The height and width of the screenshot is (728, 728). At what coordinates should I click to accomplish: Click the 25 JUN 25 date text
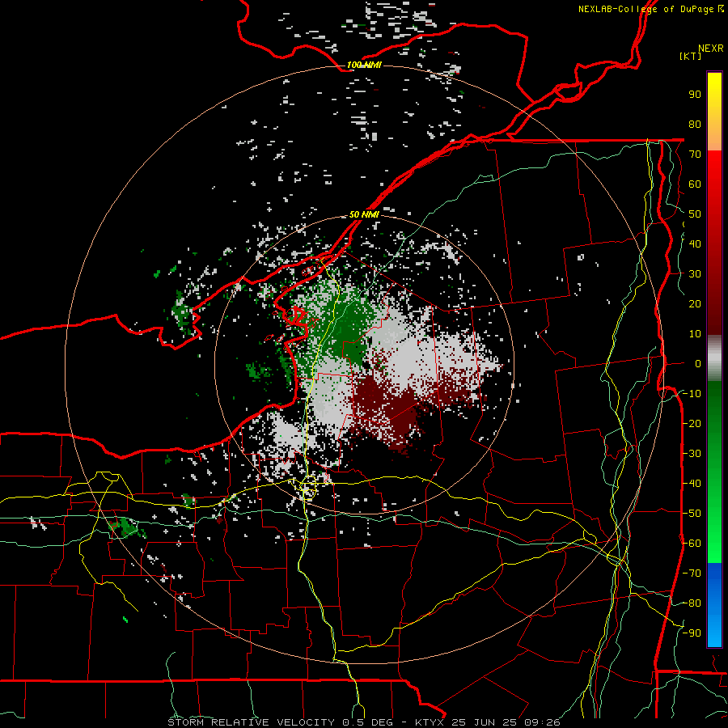485,722
